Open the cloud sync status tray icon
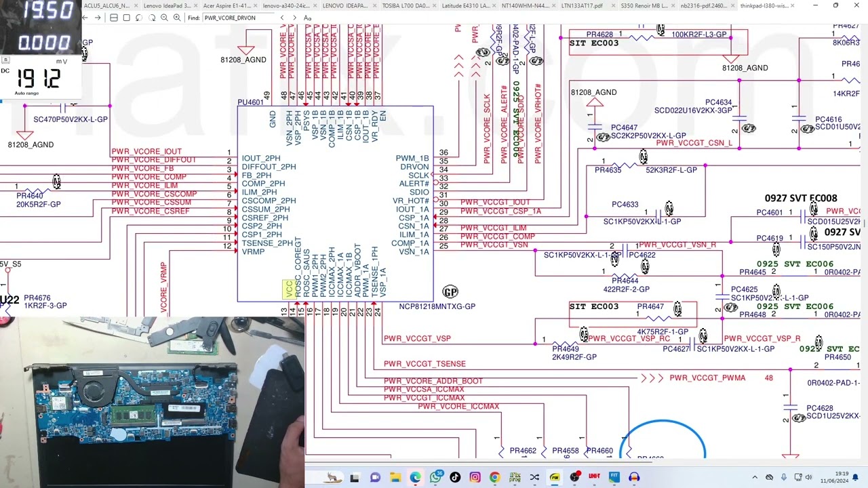Image resolution: width=868 pixels, height=488 pixels. tap(769, 477)
